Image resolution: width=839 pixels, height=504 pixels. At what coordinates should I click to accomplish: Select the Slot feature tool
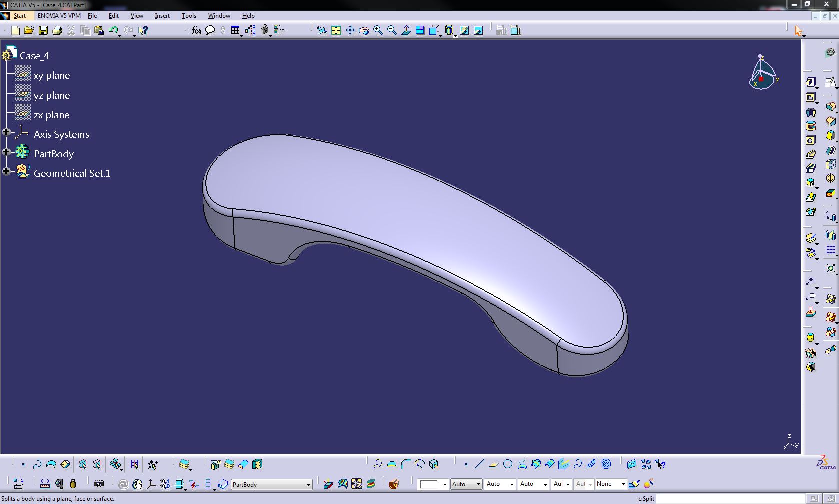811,168
